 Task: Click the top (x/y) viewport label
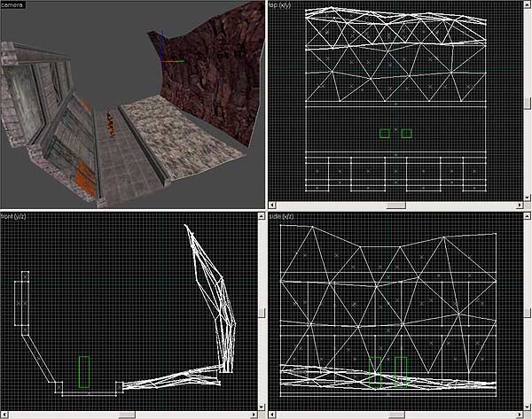tap(286, 5)
